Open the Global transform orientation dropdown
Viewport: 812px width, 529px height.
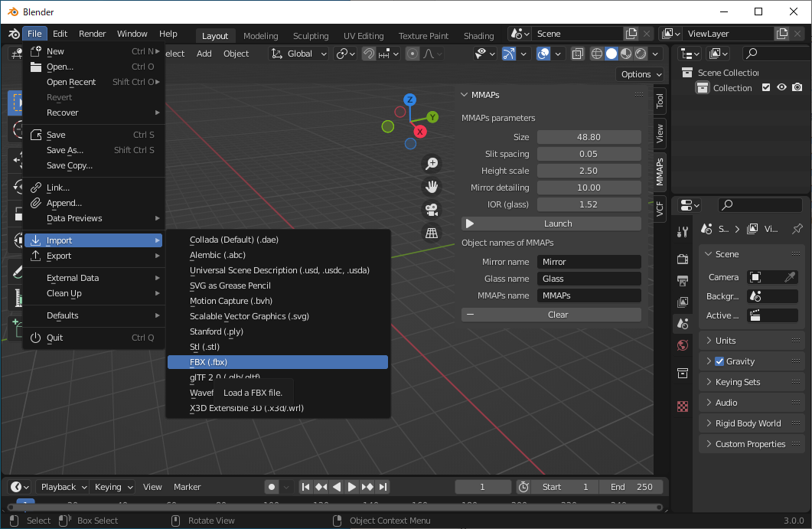click(299, 54)
